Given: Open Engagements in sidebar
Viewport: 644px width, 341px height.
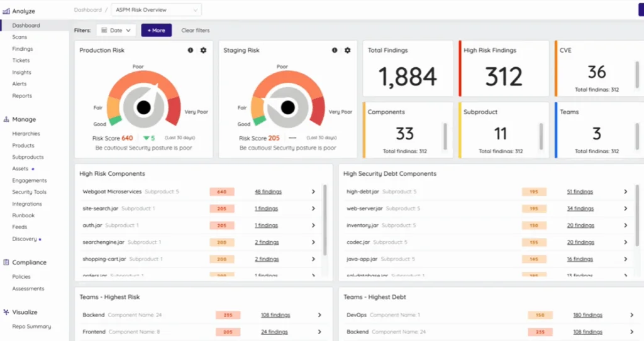Looking at the screenshot, I should click(29, 181).
